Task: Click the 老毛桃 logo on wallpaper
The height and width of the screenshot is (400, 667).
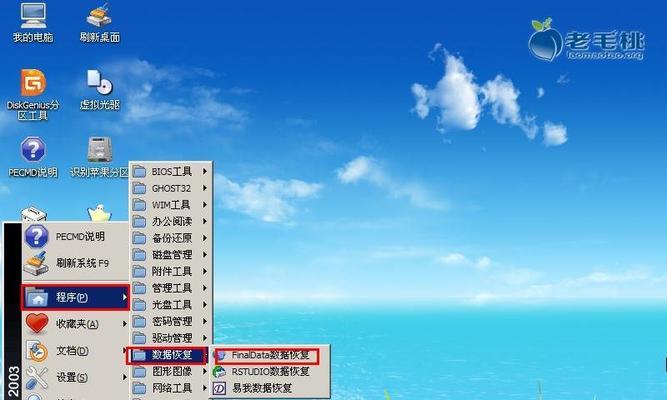Action: 587,40
